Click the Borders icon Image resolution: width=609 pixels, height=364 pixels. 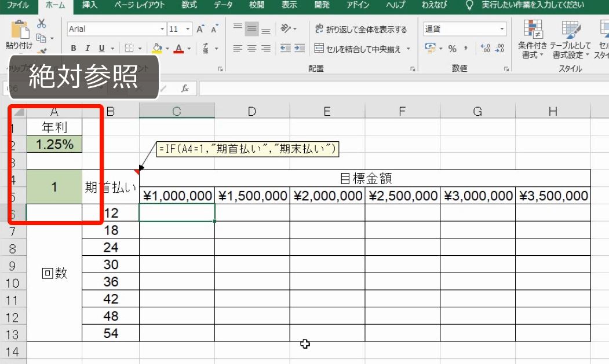129,49
